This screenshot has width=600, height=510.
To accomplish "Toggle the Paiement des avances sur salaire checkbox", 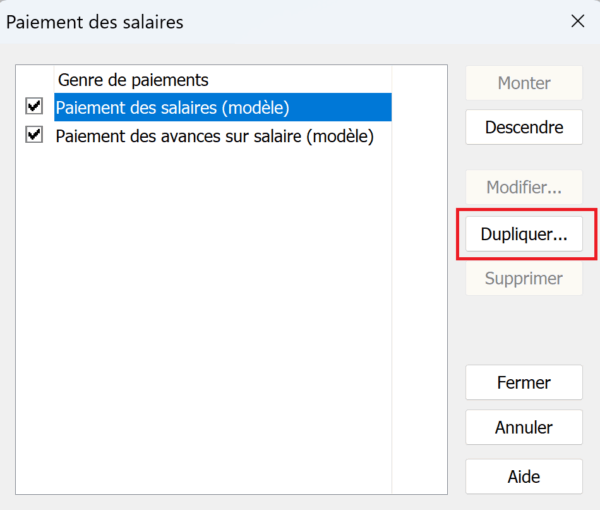I will pos(34,135).
